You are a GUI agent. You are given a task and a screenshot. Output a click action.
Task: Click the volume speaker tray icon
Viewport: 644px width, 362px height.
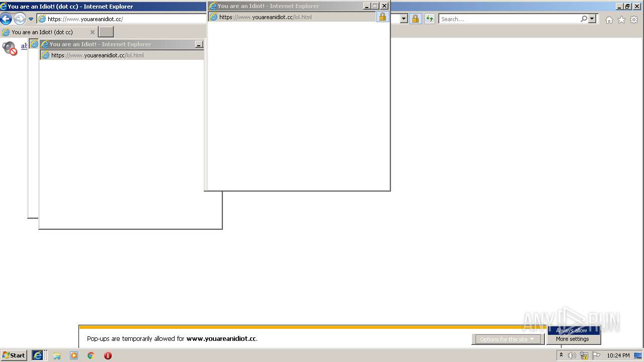[572, 355]
